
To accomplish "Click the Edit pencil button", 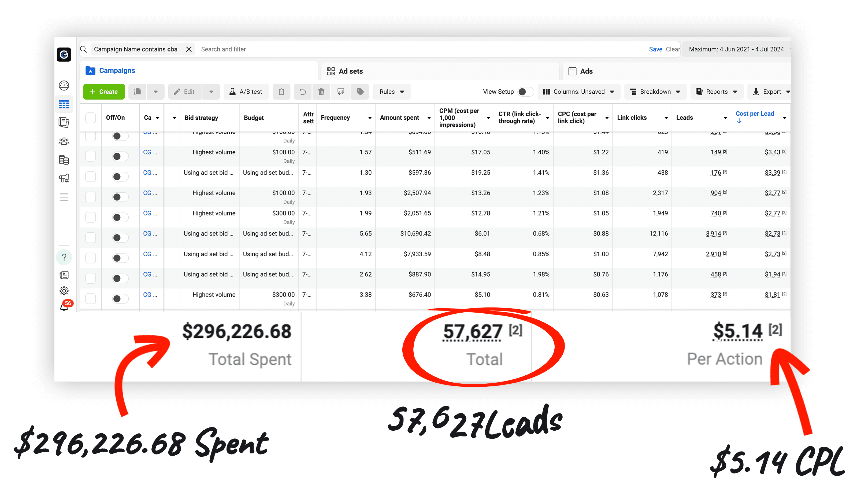I will pos(185,92).
